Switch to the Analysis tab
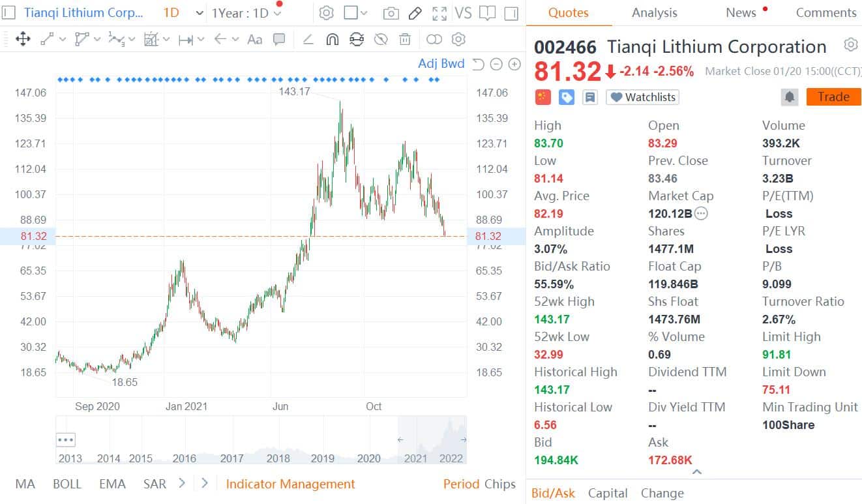Viewport: 862px width, 504px height. pos(654,12)
